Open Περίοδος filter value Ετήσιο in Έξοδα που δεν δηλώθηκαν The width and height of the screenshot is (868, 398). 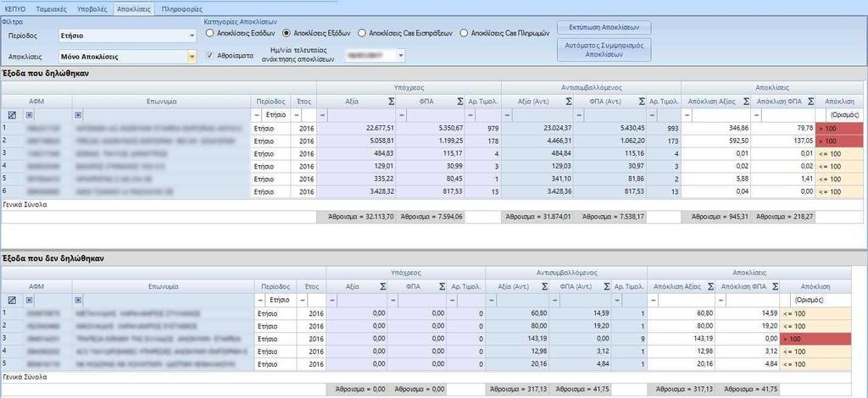pos(281,300)
